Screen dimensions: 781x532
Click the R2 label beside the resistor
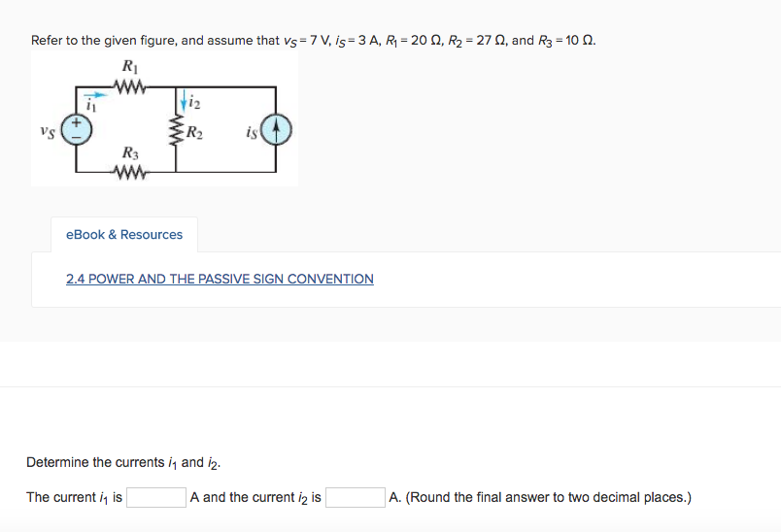[195, 132]
